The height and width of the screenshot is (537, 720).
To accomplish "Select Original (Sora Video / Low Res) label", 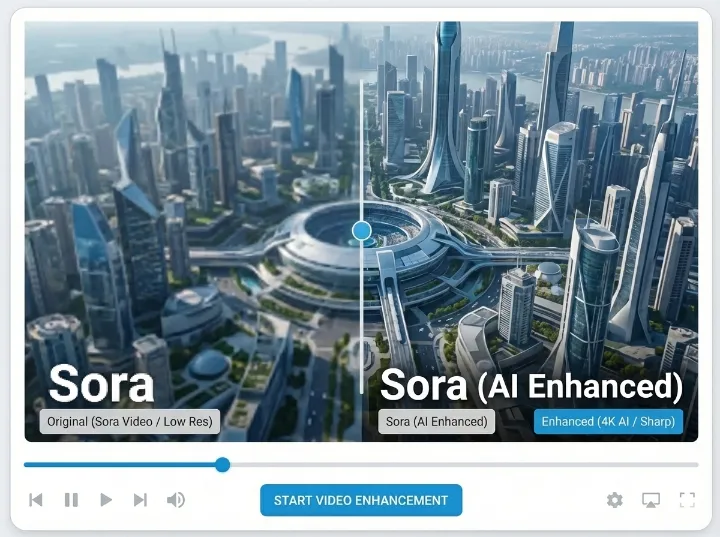I will click(129, 422).
